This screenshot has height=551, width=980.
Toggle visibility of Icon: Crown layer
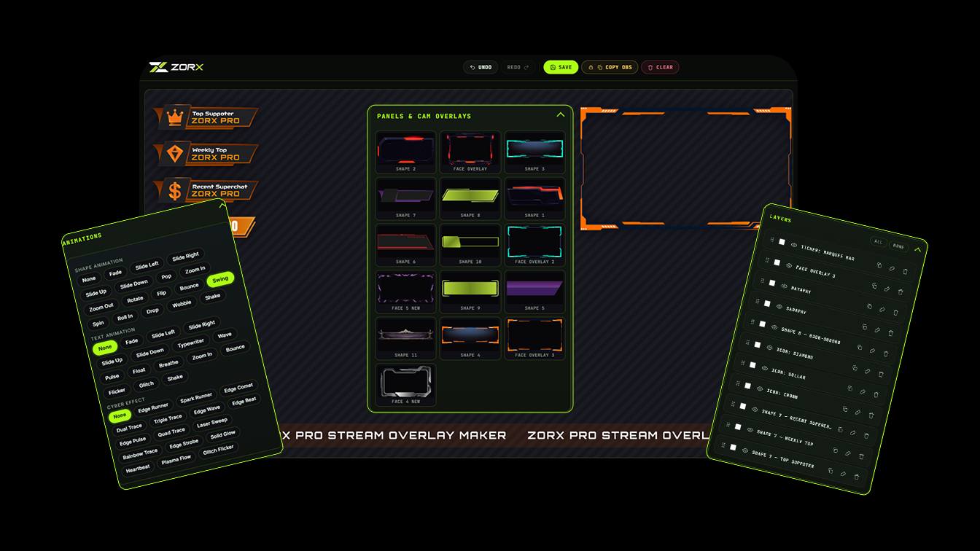point(760,388)
